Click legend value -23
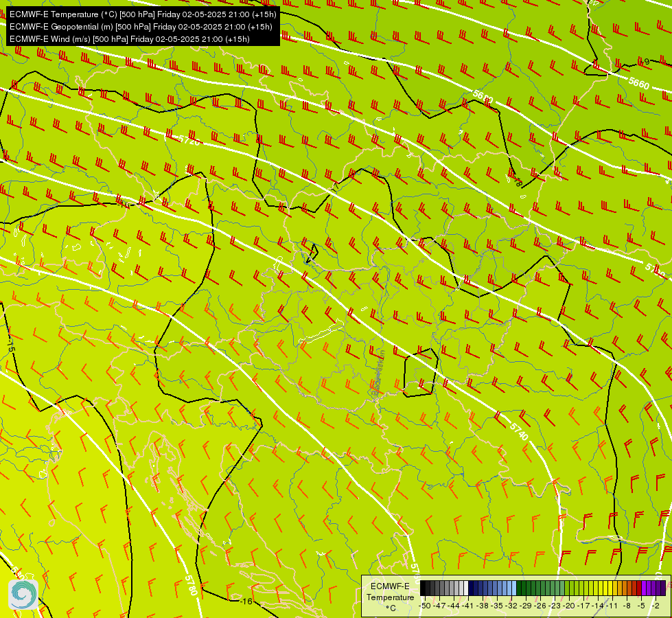This screenshot has width=672, height=618. click(x=555, y=606)
